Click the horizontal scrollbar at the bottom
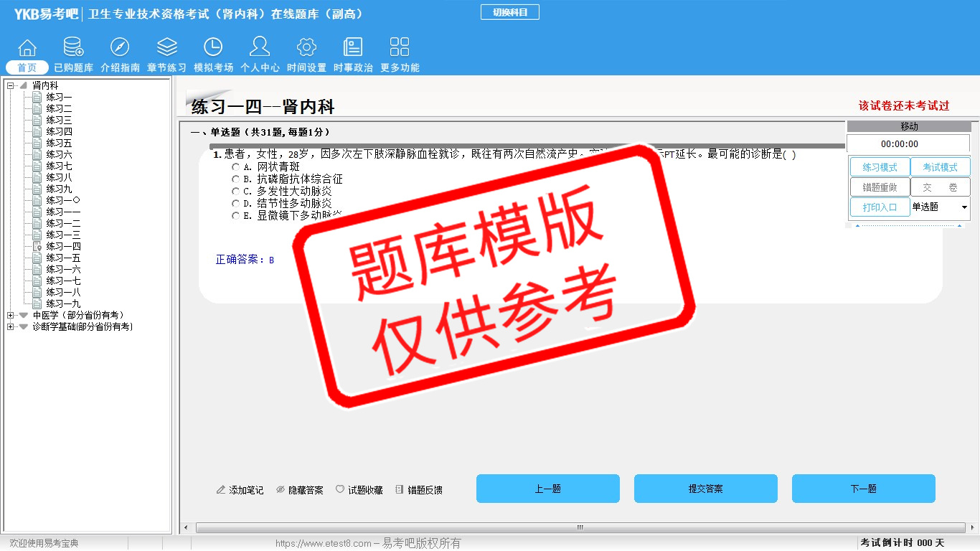This screenshot has height=551, width=980. [x=580, y=528]
